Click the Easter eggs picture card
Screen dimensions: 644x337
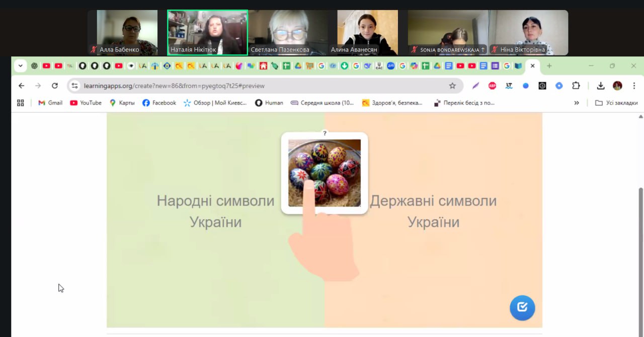[325, 173]
